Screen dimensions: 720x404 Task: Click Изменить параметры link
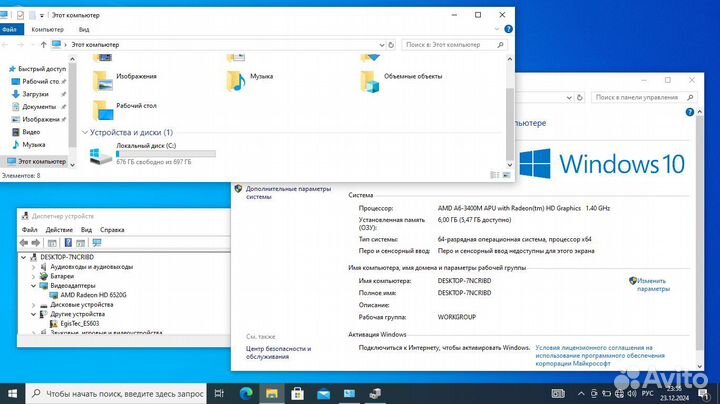pyautogui.click(x=653, y=285)
